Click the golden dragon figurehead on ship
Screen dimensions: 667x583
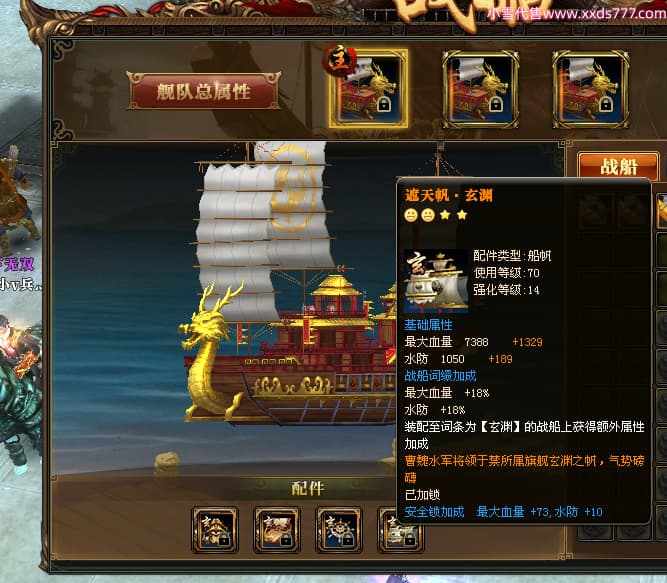[x=209, y=351]
